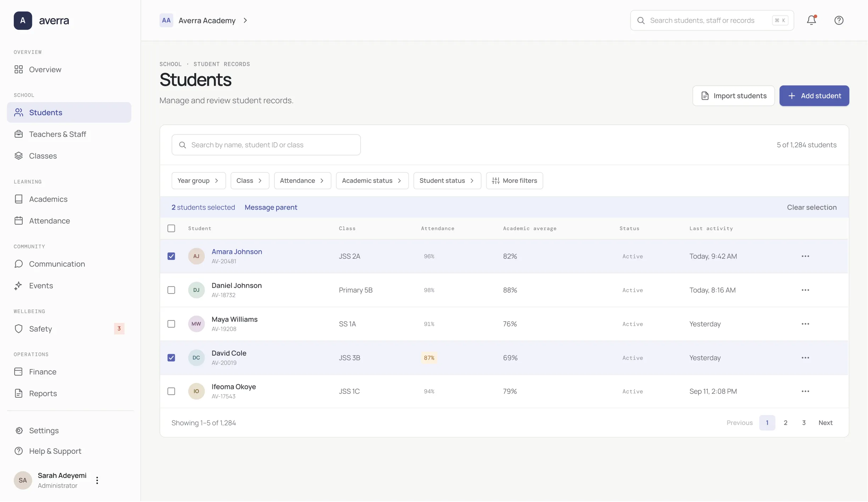Image resolution: width=868 pixels, height=502 pixels.
Task: Focus the global search students, staff or records field
Action: (x=712, y=21)
